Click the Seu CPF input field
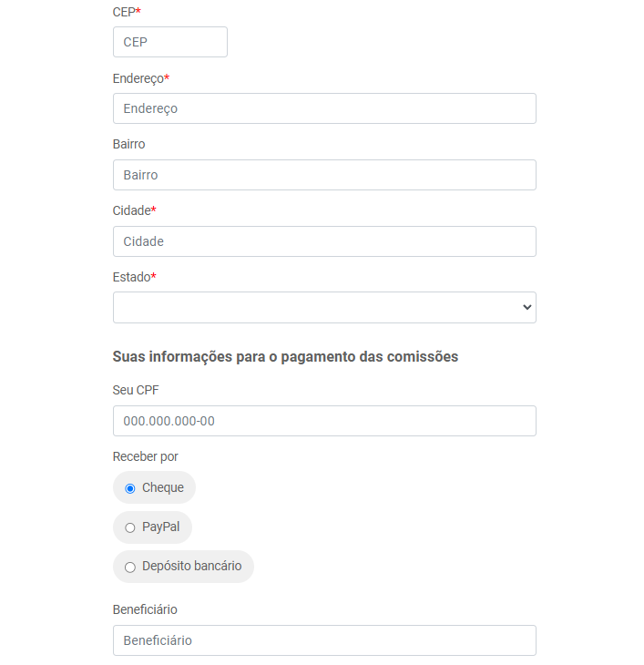644x665 pixels. [x=324, y=421]
